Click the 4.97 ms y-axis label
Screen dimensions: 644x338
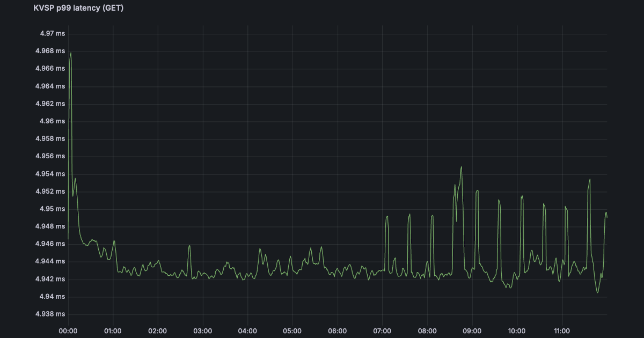coord(53,33)
